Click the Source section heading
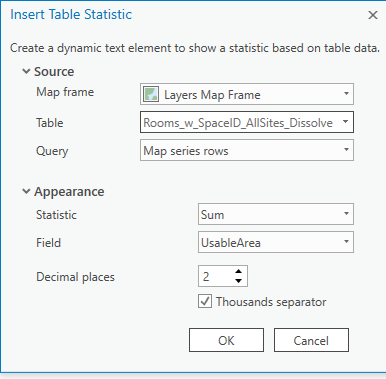386x379 pixels. tap(54, 71)
